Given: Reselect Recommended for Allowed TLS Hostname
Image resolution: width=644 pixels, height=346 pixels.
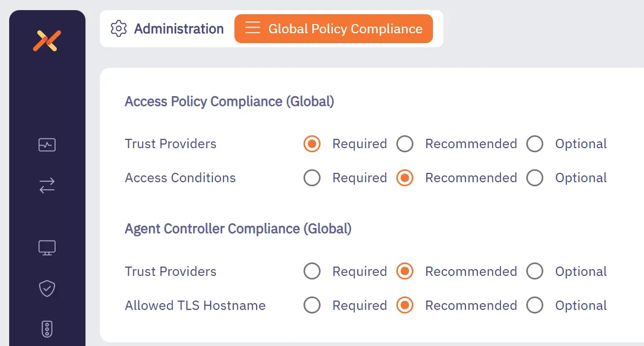Looking at the screenshot, I should click(405, 305).
